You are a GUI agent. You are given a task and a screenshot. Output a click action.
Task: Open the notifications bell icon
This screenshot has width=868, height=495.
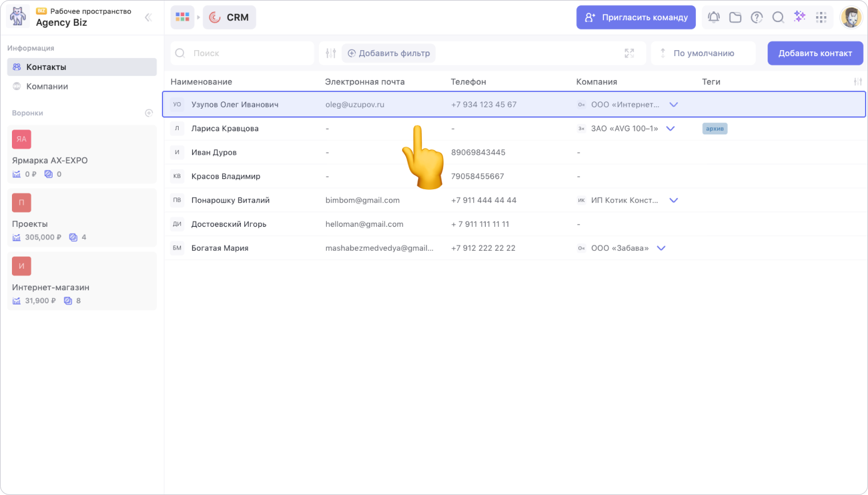713,17
